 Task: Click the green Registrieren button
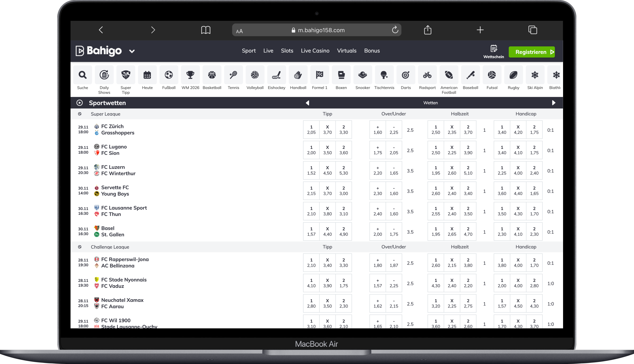click(x=532, y=52)
